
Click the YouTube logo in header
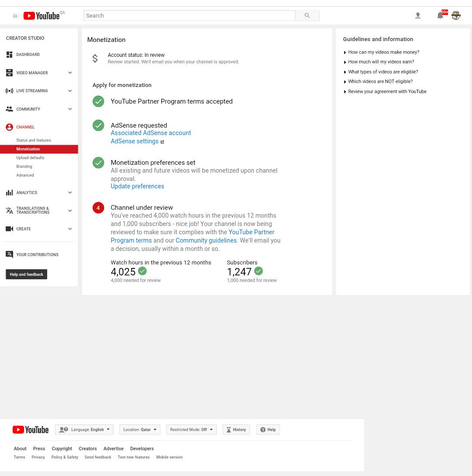pyautogui.click(x=42, y=16)
